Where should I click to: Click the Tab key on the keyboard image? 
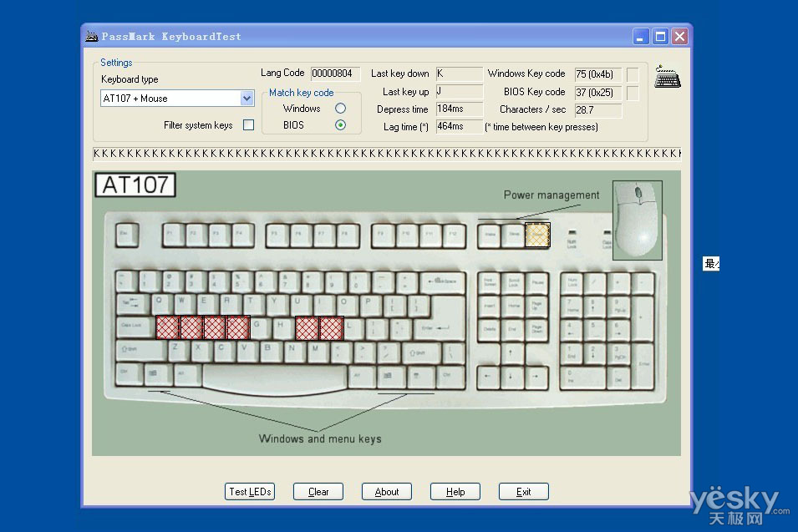coord(133,305)
